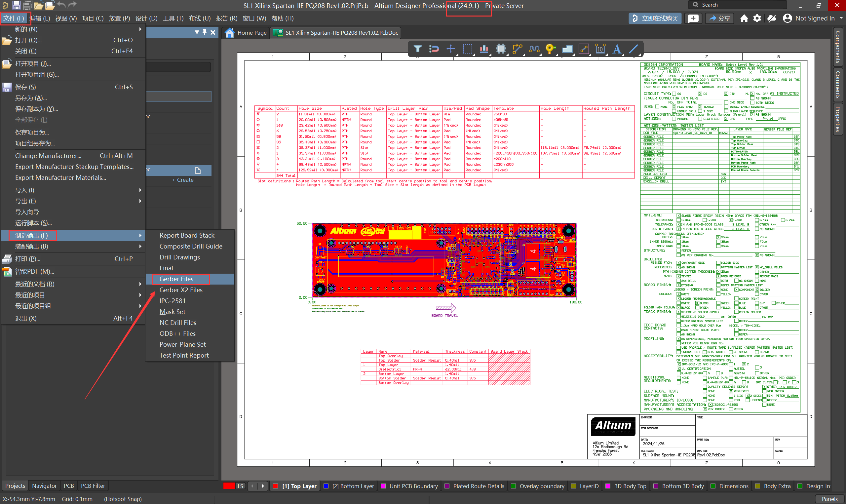Click 打开 (O)... in file menu

(x=73, y=40)
